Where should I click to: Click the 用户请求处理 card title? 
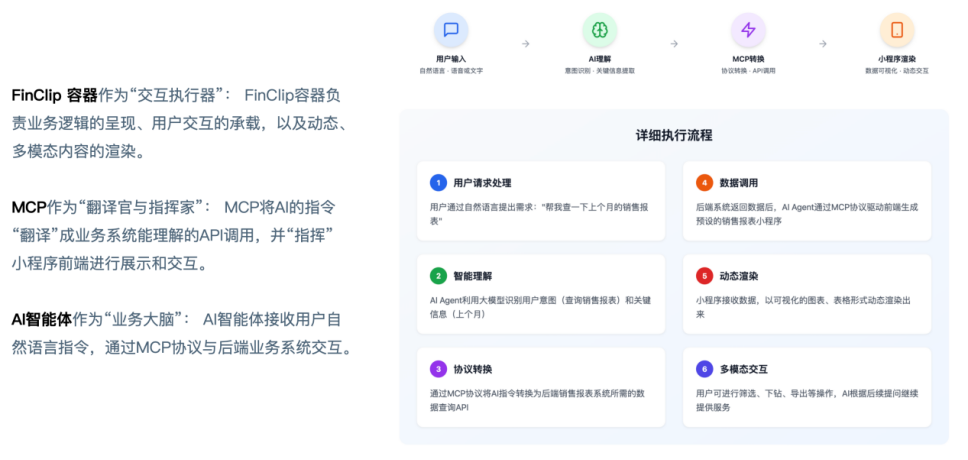click(482, 183)
